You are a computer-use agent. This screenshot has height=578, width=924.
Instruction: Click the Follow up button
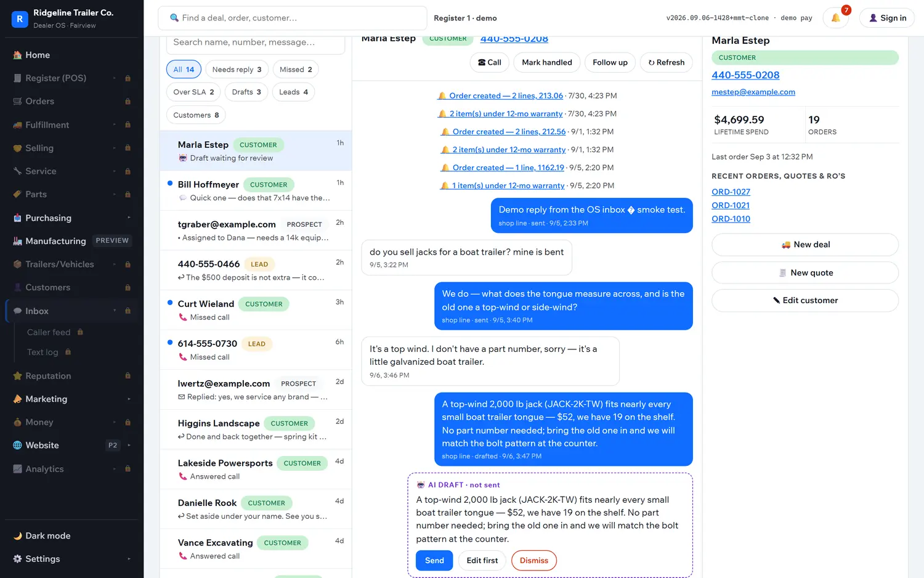[x=610, y=62]
